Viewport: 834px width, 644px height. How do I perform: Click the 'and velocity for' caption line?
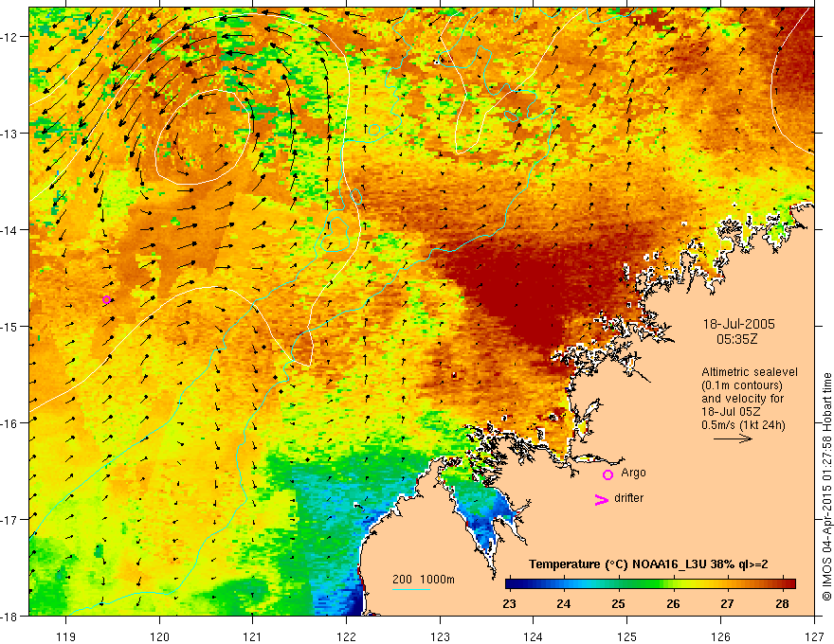coord(742,399)
